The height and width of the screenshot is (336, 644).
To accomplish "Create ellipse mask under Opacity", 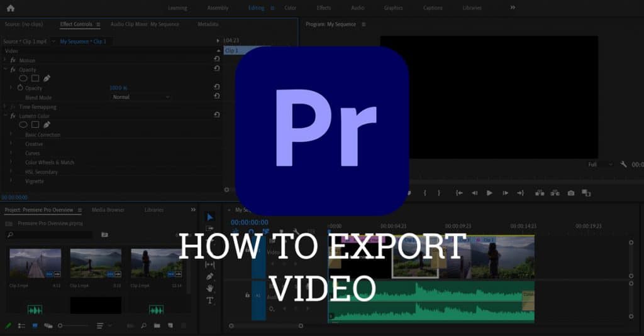I will pos(23,79).
